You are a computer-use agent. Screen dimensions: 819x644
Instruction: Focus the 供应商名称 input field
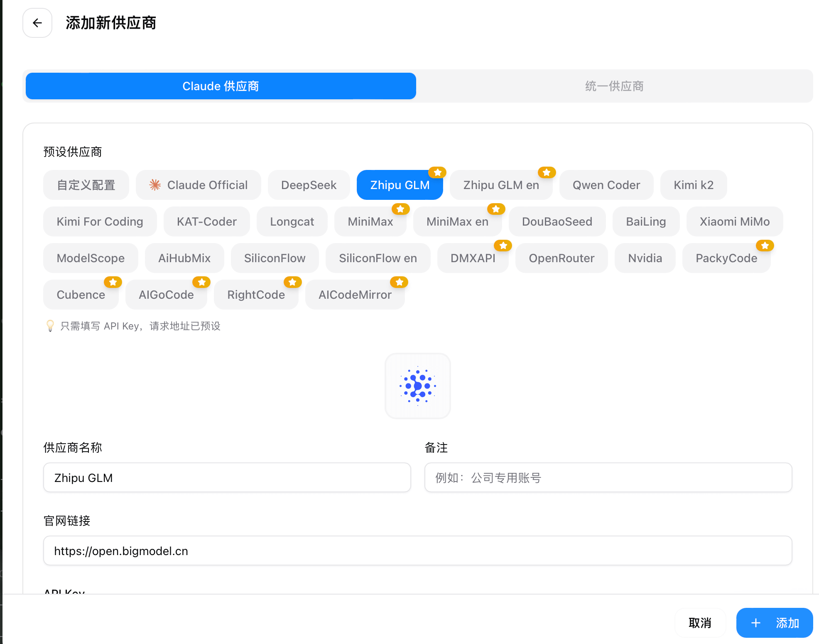pyautogui.click(x=227, y=477)
